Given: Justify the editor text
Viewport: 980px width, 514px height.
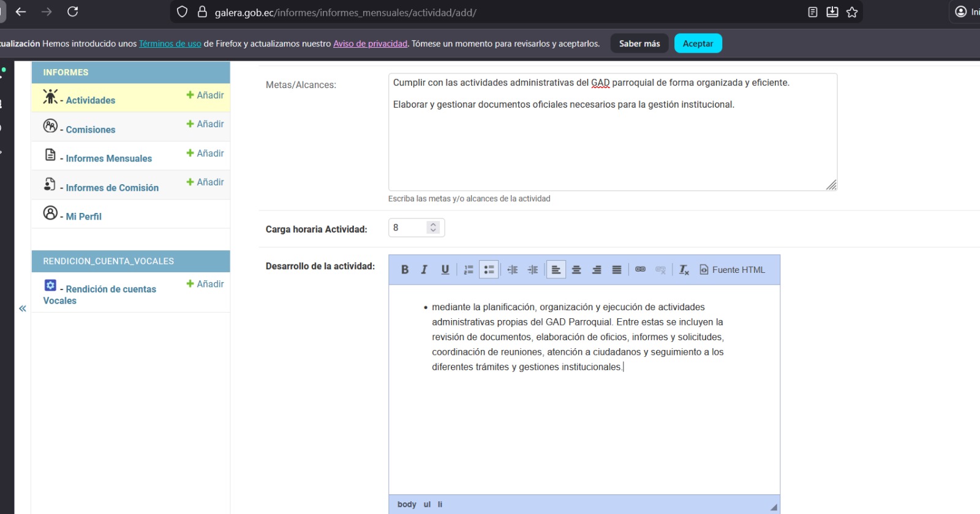Looking at the screenshot, I should 617,270.
